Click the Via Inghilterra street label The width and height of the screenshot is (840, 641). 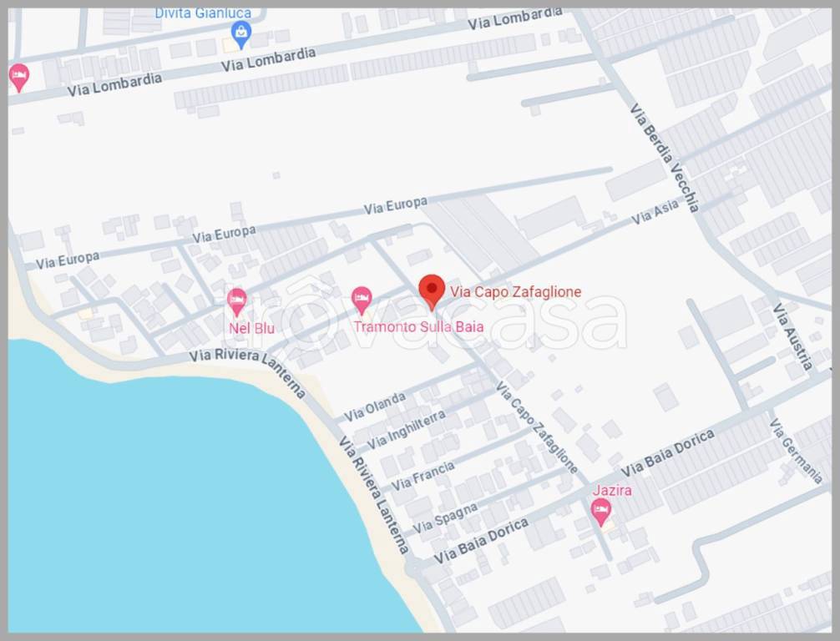pos(406,430)
